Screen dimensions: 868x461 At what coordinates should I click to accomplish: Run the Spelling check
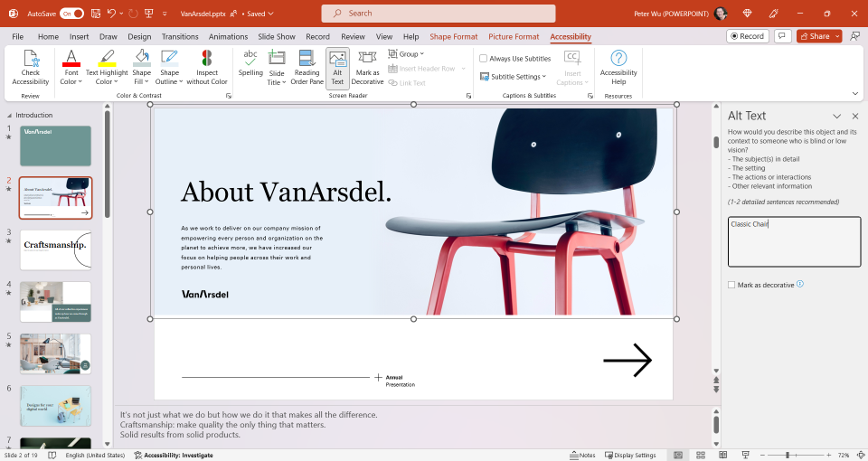pyautogui.click(x=250, y=63)
